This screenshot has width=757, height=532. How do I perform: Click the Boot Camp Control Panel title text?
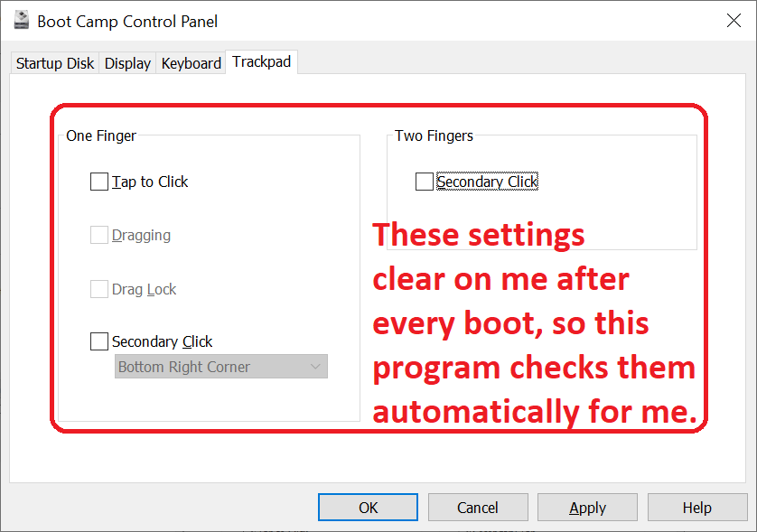pyautogui.click(x=127, y=22)
